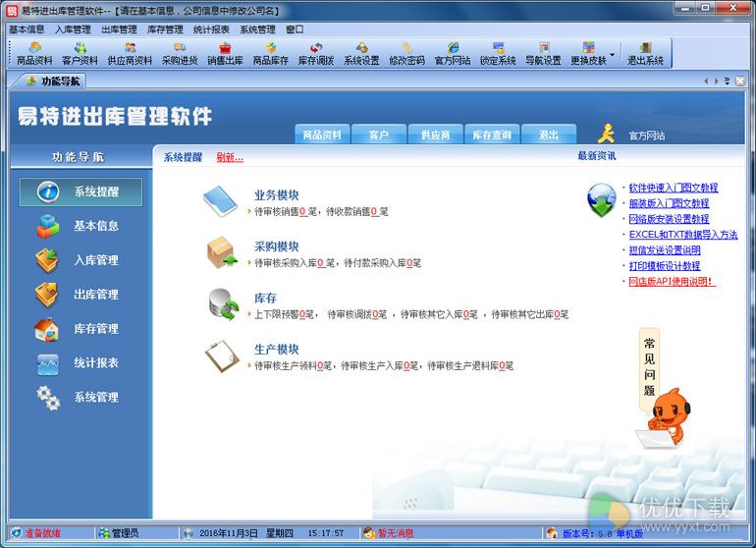Image resolution: width=756 pixels, height=548 pixels.
Task: Open 系统设置 toolbar icon
Action: (x=361, y=53)
